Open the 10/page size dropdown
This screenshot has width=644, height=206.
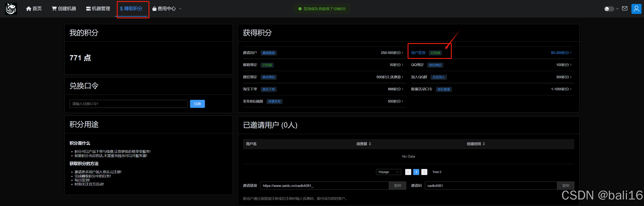click(x=388, y=172)
